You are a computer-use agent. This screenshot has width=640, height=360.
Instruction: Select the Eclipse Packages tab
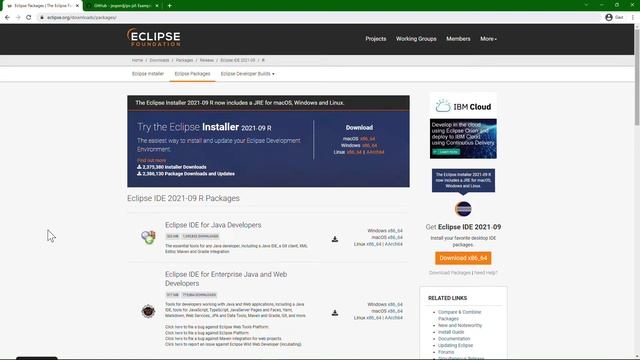point(192,74)
